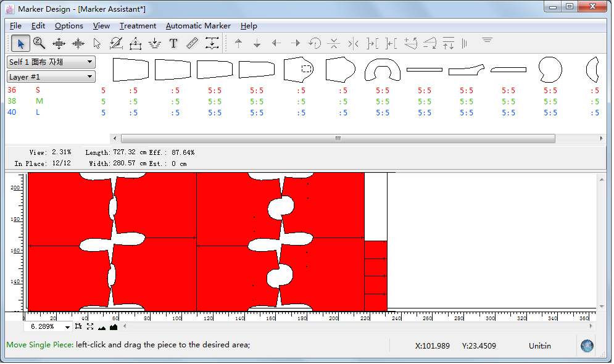Click the move piece up arrow
Screen dimensions: 614x364
(238, 43)
